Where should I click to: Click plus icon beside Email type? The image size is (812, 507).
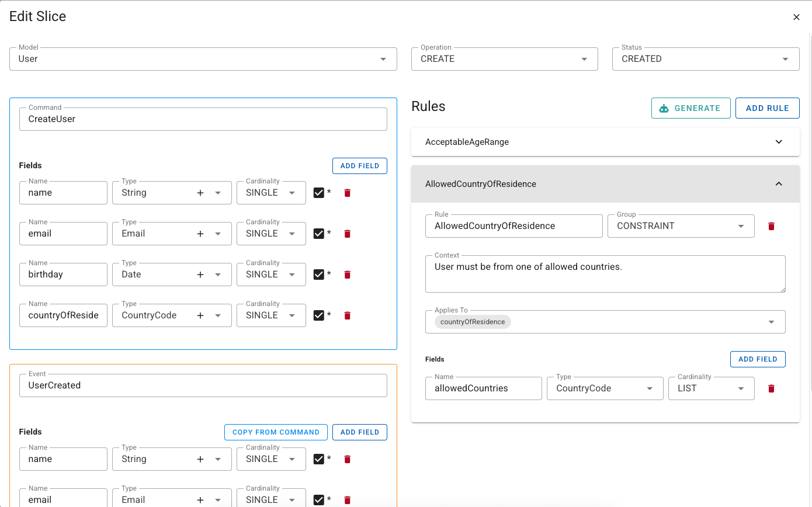[x=201, y=234]
